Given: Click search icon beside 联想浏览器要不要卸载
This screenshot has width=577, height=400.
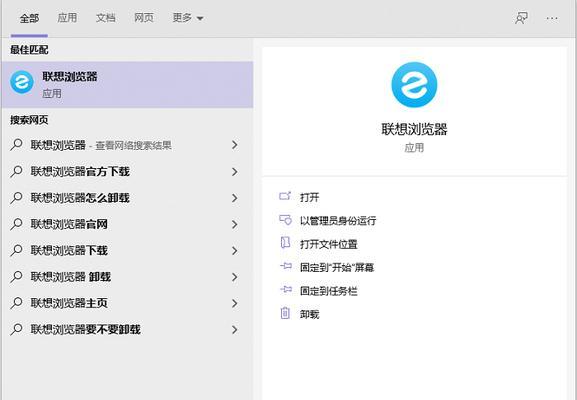Looking at the screenshot, I should coord(16,329).
